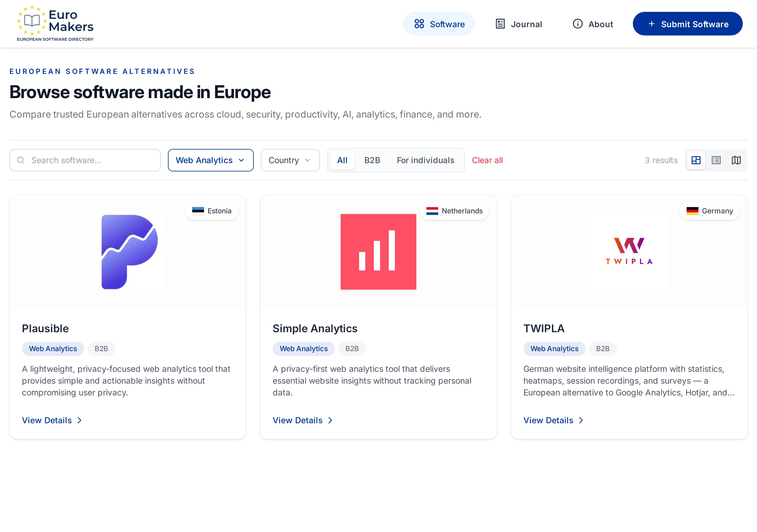Viewport: 757px width, 532px height.
Task: Select the All audience filter
Action: (x=342, y=160)
